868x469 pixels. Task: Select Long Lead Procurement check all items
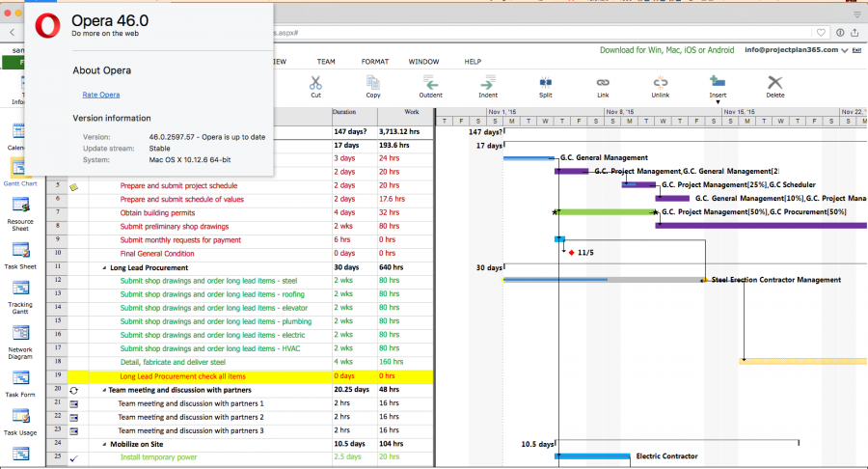click(x=182, y=376)
